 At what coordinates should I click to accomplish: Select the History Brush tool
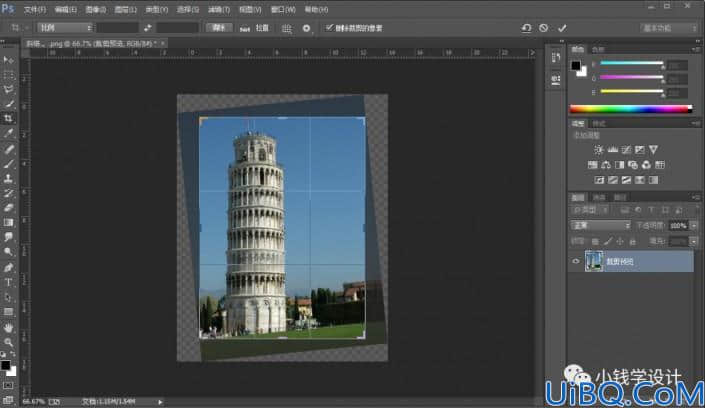[x=8, y=193]
